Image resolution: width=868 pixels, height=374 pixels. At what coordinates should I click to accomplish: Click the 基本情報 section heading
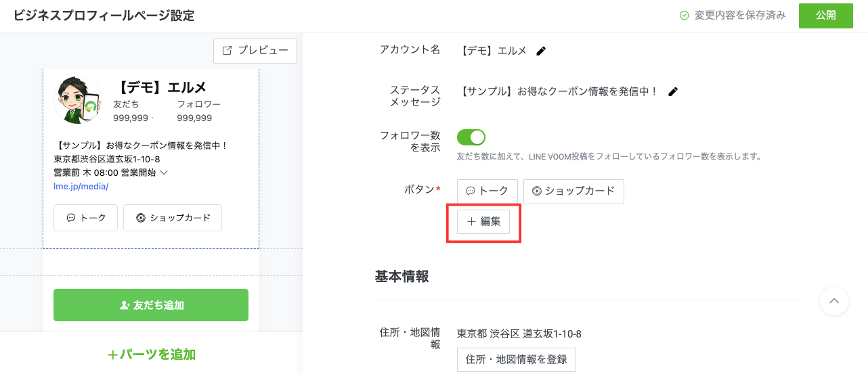402,277
